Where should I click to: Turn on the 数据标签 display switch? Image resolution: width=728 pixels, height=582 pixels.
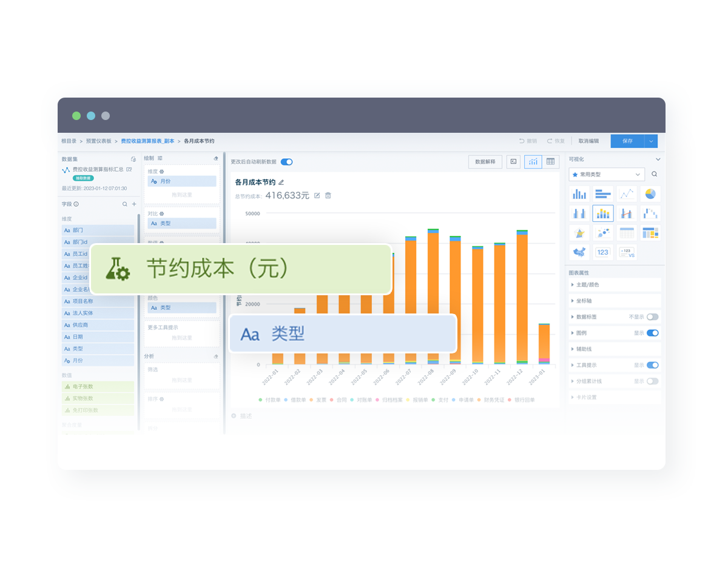tap(652, 317)
